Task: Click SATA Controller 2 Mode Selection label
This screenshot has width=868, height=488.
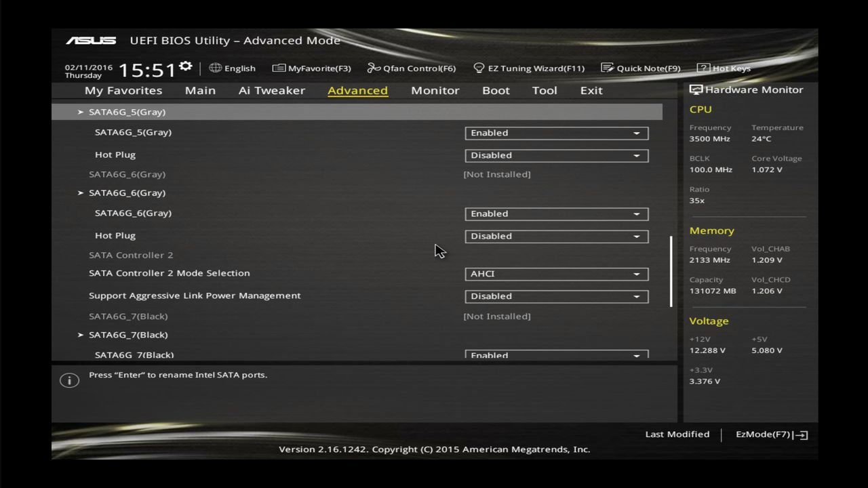Action: pyautogui.click(x=170, y=273)
